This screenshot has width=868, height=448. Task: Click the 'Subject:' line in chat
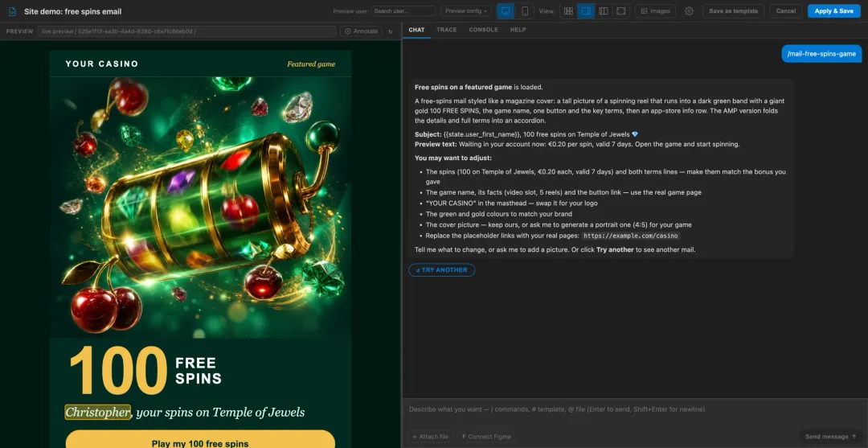point(526,134)
